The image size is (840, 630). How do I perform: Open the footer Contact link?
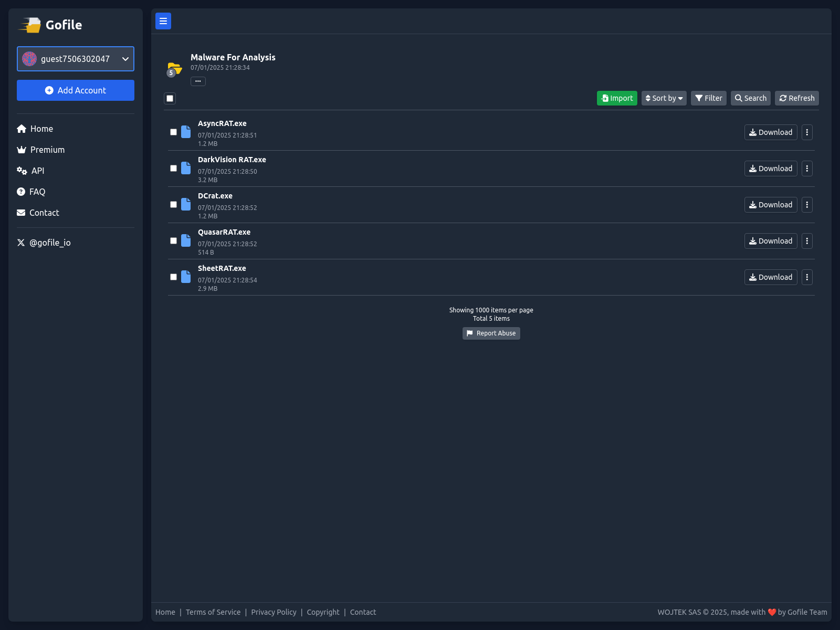363,612
